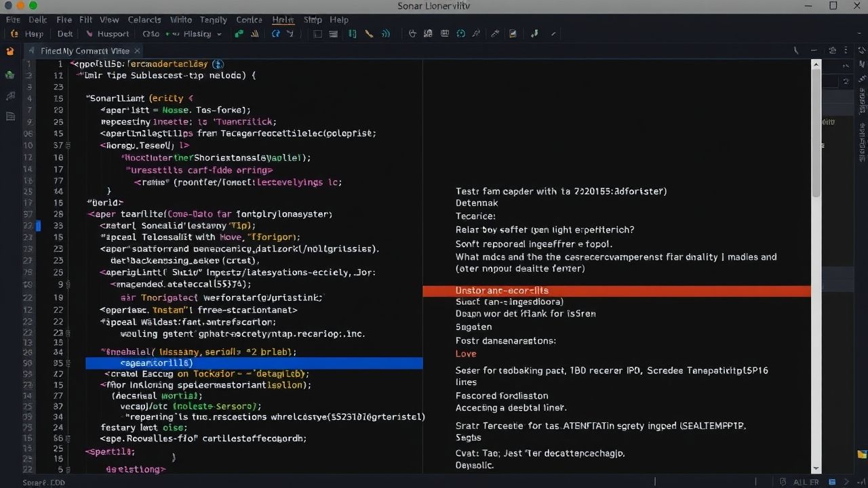Open the orange sidebar icon at top

10,51
